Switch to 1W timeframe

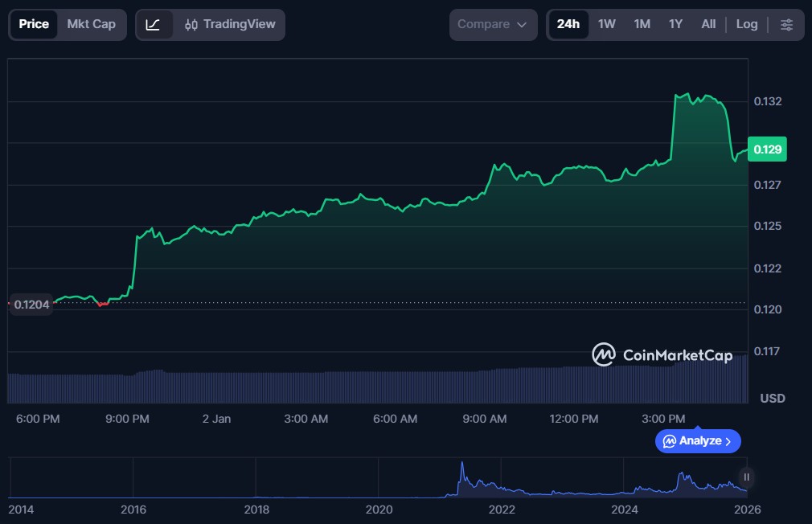pos(606,24)
